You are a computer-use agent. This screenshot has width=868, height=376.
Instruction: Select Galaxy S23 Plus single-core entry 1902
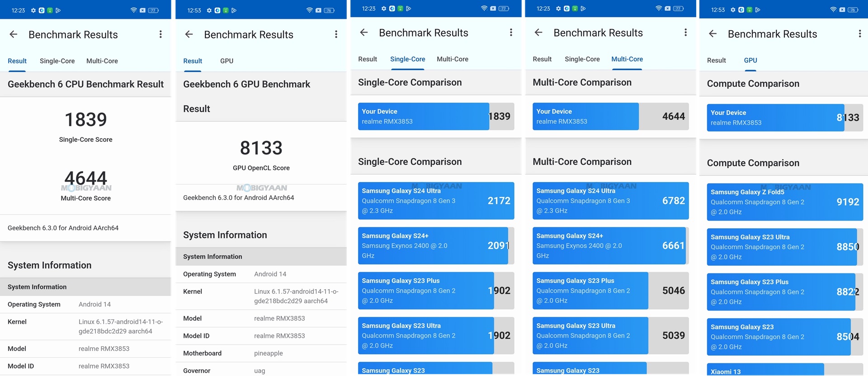tap(436, 291)
